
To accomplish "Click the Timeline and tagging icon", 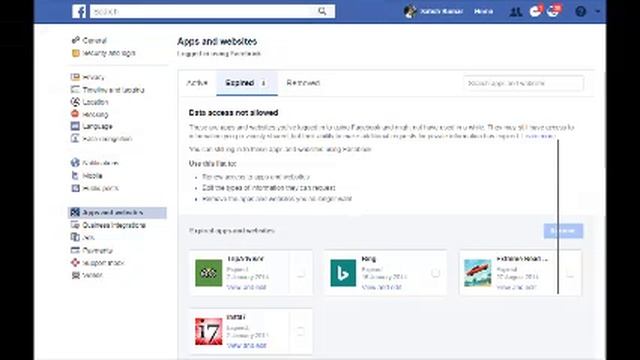I will [x=75, y=89].
